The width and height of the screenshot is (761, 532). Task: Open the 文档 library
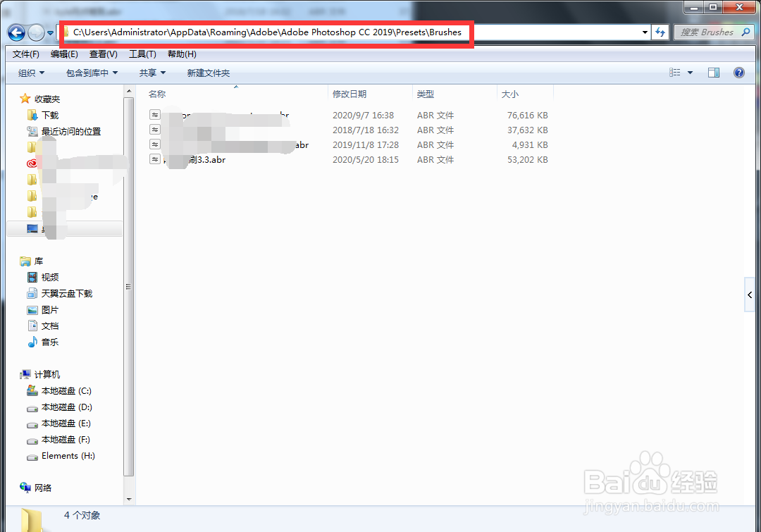[x=50, y=326]
